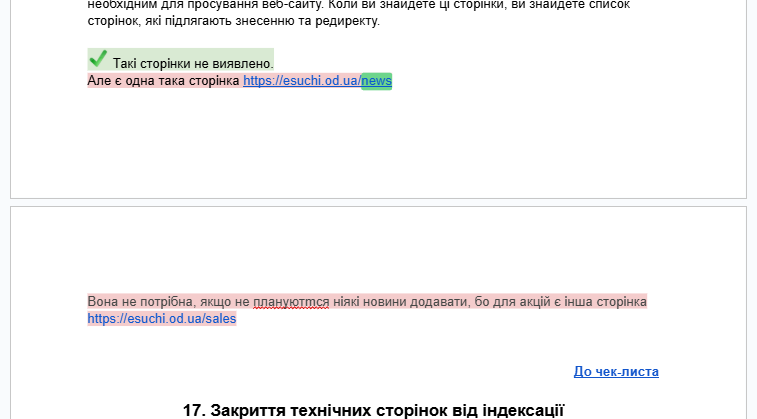This screenshot has width=757, height=419.
Task: Open the esuchi.od.ua/news link
Action: coord(317,81)
